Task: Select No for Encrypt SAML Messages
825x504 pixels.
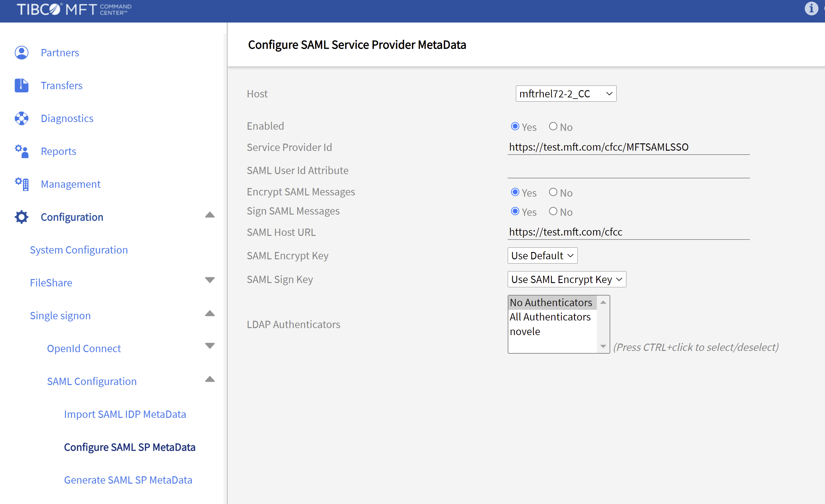Action: pos(553,192)
